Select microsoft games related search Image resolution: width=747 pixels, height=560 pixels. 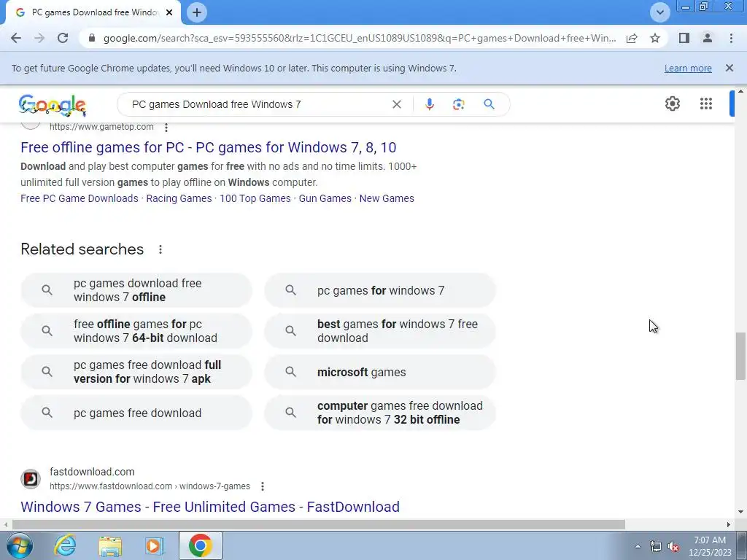coord(380,372)
